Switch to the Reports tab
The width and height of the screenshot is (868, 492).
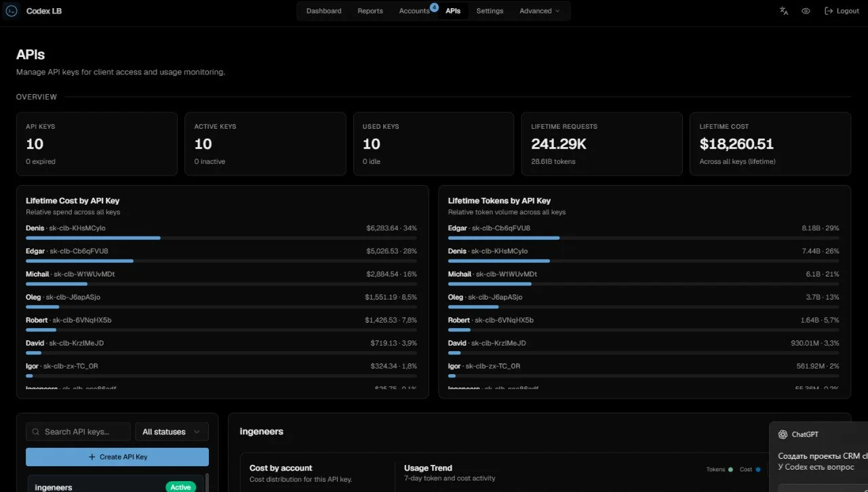coord(370,11)
